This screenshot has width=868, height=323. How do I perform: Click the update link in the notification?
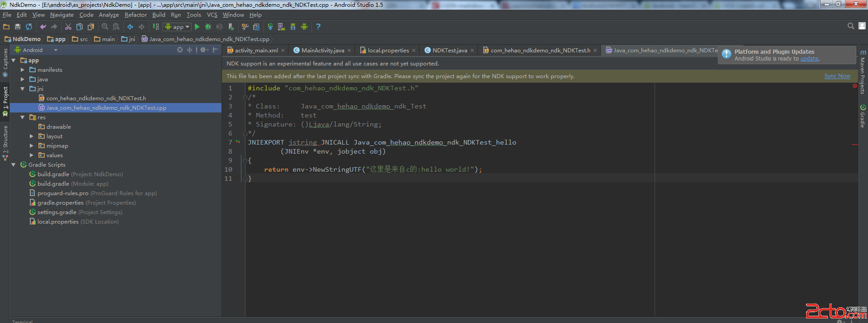(x=809, y=59)
